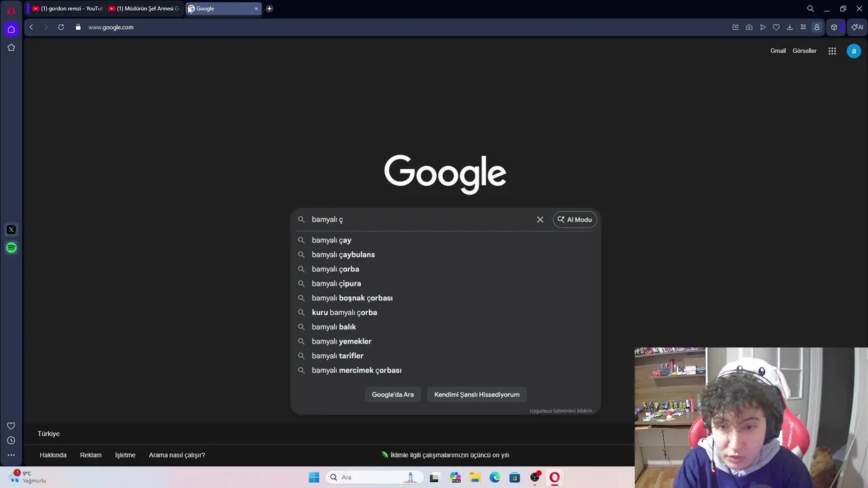Open bookmarks star icon in sidebar
The image size is (868, 488).
pyautogui.click(x=11, y=47)
